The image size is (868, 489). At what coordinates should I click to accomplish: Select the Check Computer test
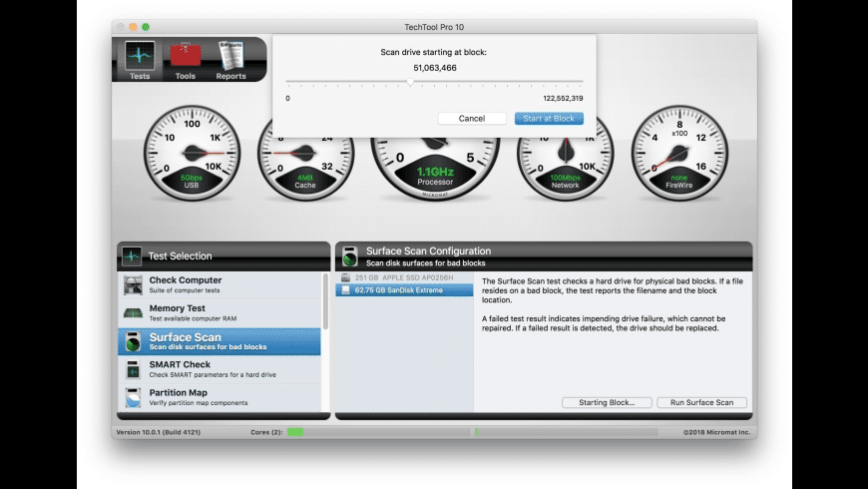[x=219, y=284]
